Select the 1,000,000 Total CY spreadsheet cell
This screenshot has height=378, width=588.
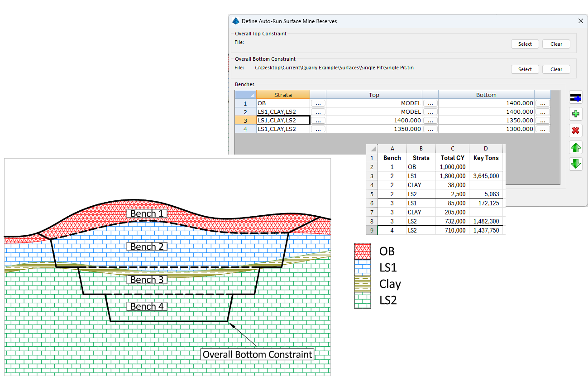point(452,167)
